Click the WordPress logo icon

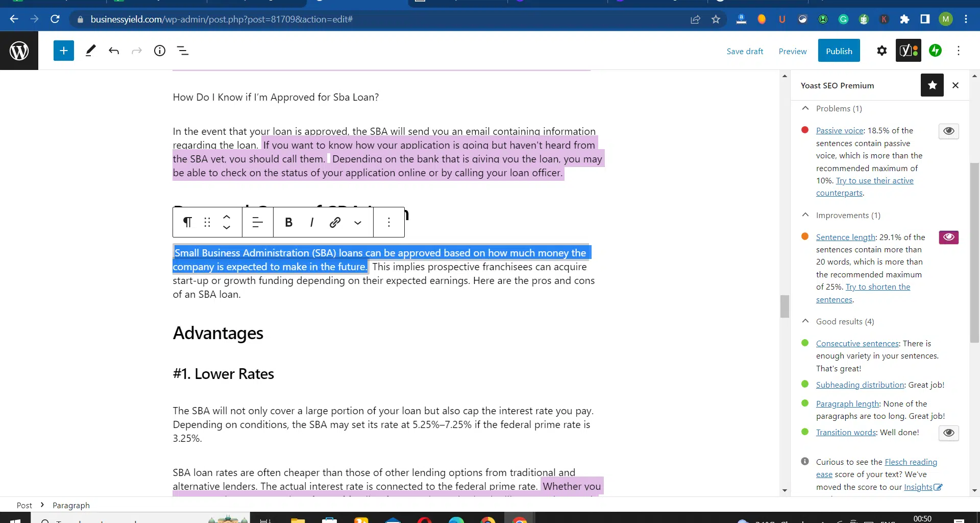coord(19,51)
